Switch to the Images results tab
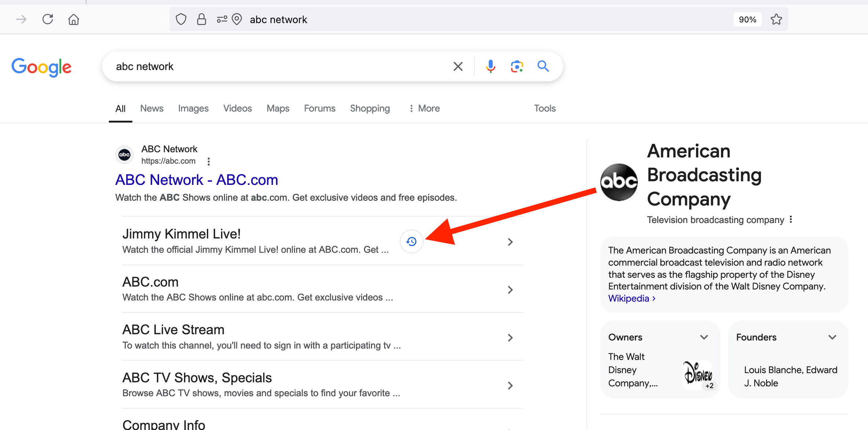868x430 pixels. click(193, 108)
